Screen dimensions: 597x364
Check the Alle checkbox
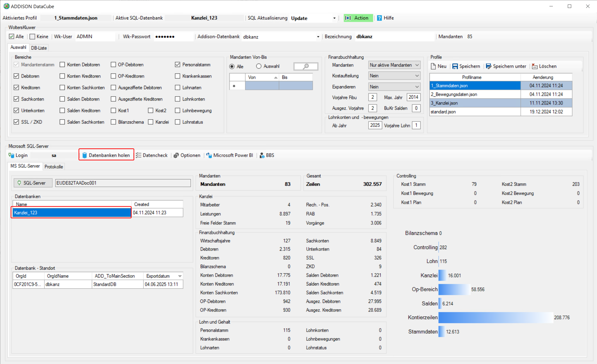click(11, 37)
